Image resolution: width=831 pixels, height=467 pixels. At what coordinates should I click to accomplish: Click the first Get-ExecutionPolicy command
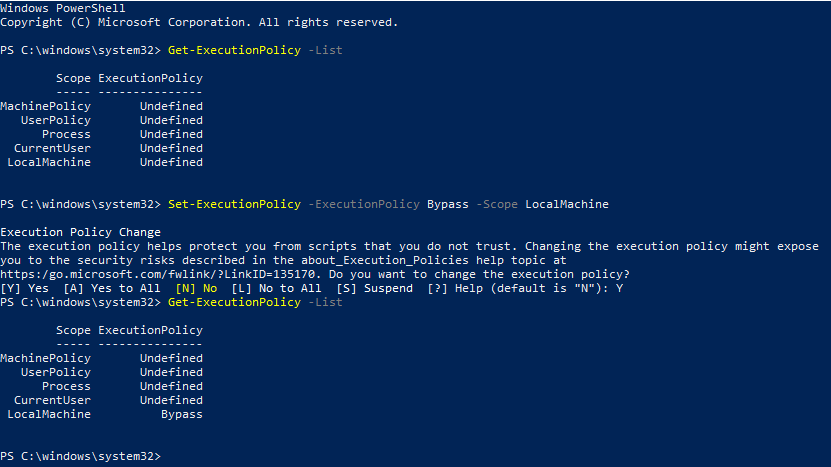[234, 50]
